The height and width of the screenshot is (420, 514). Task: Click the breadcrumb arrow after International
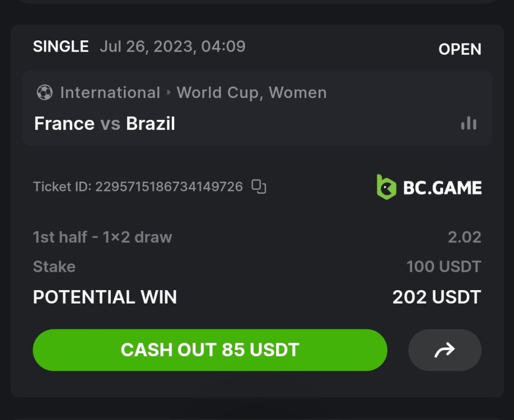[169, 92]
